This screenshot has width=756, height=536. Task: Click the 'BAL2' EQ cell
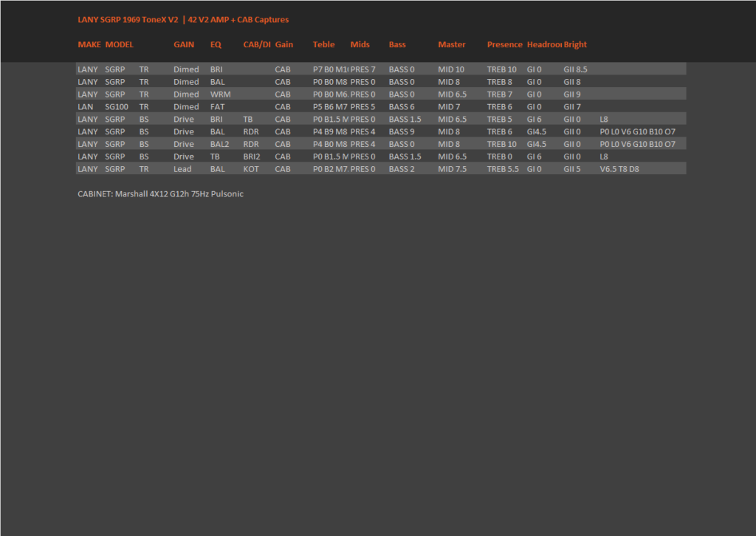click(x=219, y=144)
